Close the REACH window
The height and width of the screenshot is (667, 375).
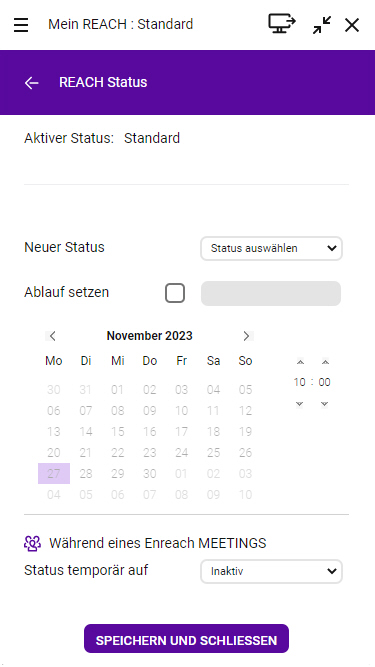pyautogui.click(x=352, y=26)
